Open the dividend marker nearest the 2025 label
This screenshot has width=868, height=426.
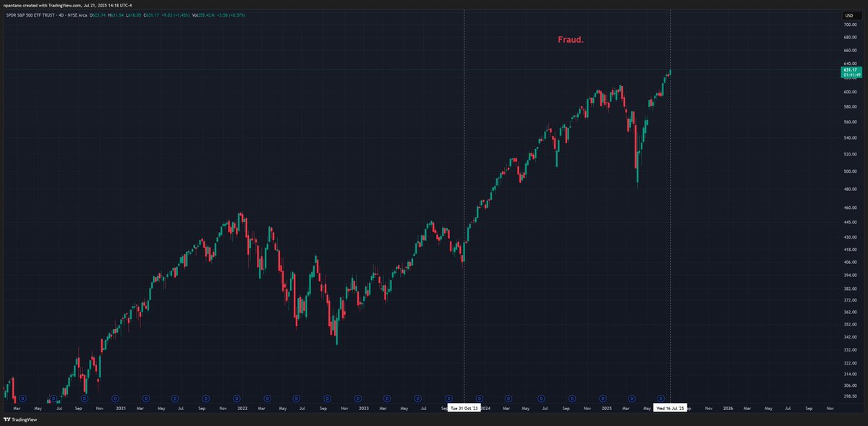603,398
